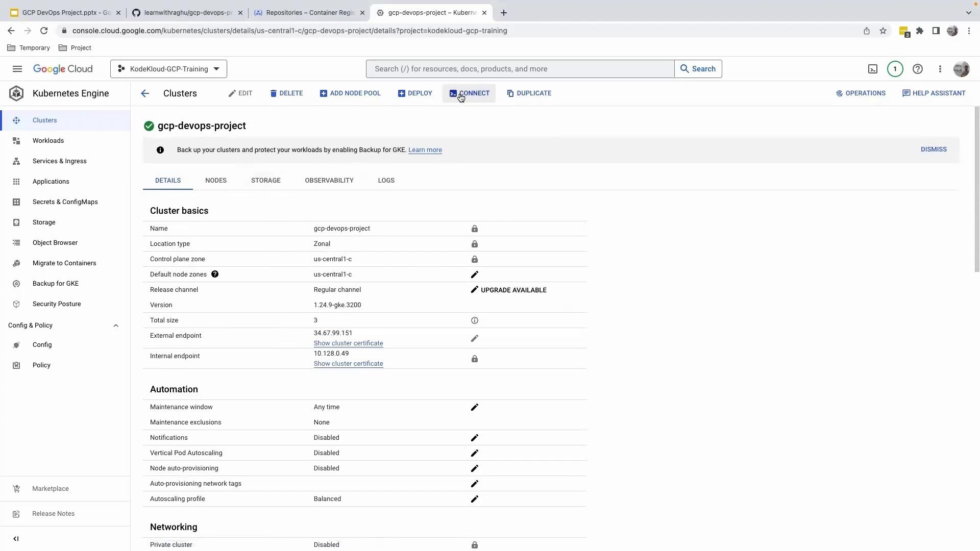Go back using the Clusters arrow icon

click(145, 93)
